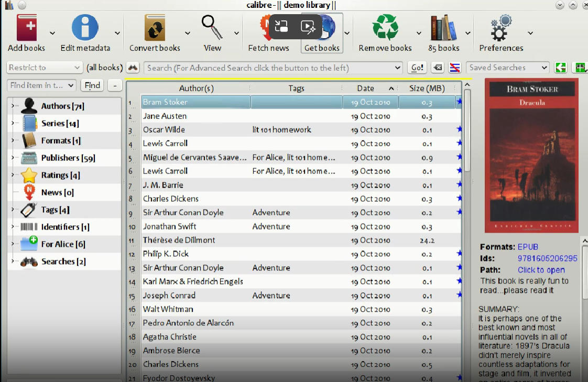Click the For Alice folder icon

point(29,244)
